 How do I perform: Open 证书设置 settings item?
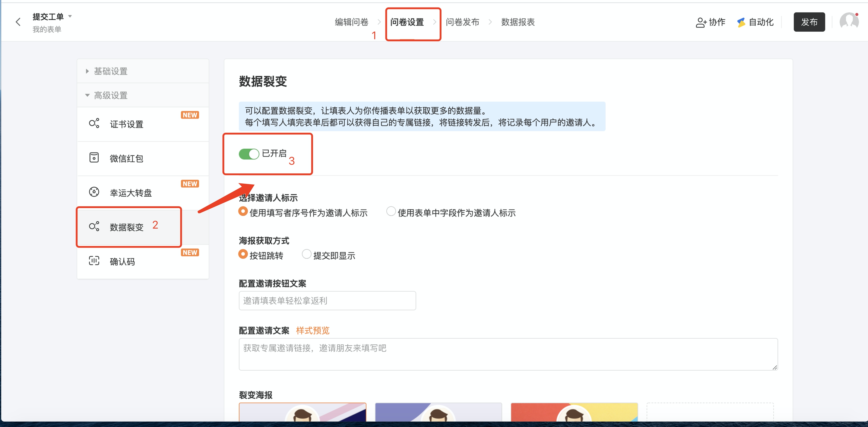coord(143,124)
